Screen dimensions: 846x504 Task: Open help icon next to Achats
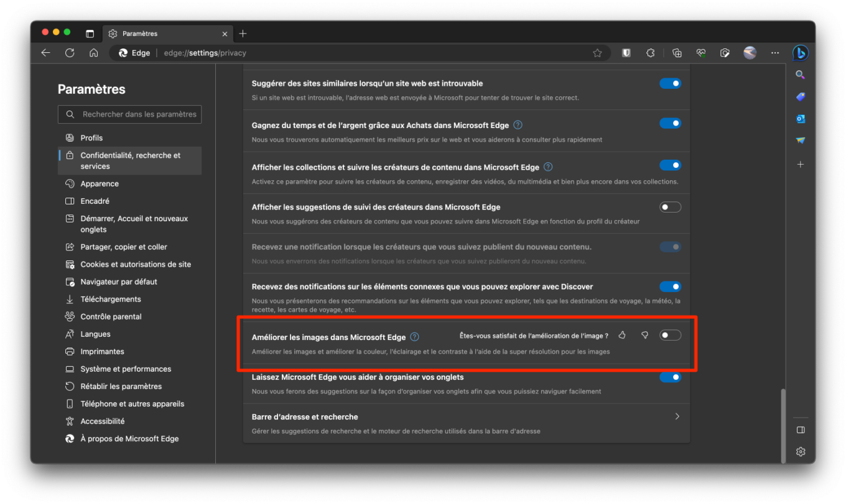(x=518, y=125)
